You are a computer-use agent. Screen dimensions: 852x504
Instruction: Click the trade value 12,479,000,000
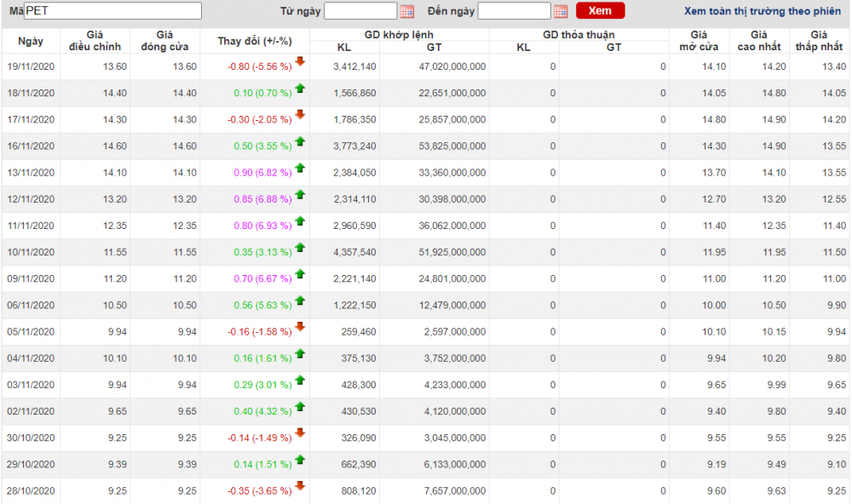coord(452,306)
